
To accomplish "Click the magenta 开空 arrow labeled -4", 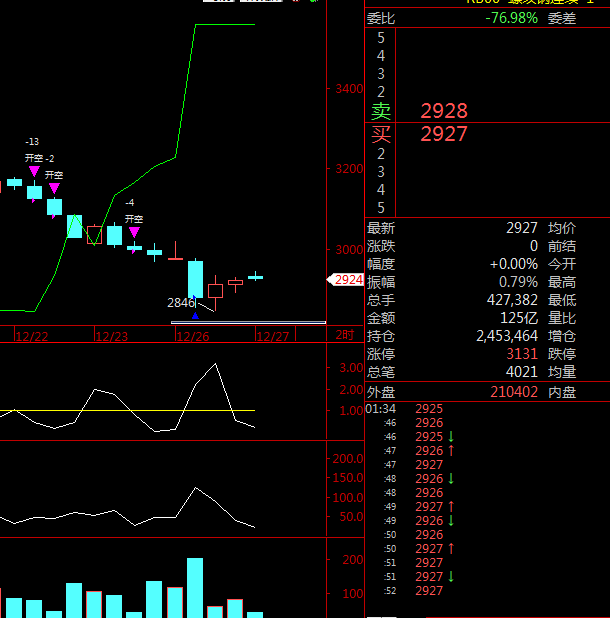I will (x=134, y=232).
